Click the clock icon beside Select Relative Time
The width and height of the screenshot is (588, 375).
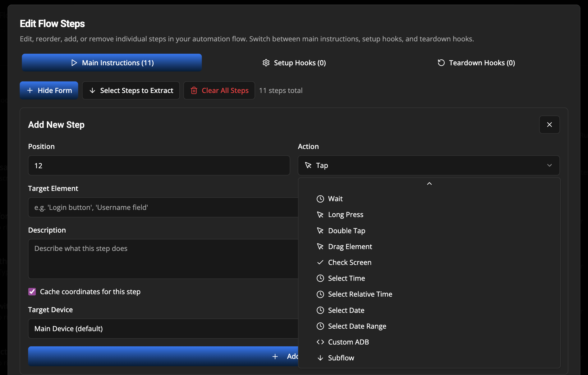pos(320,294)
